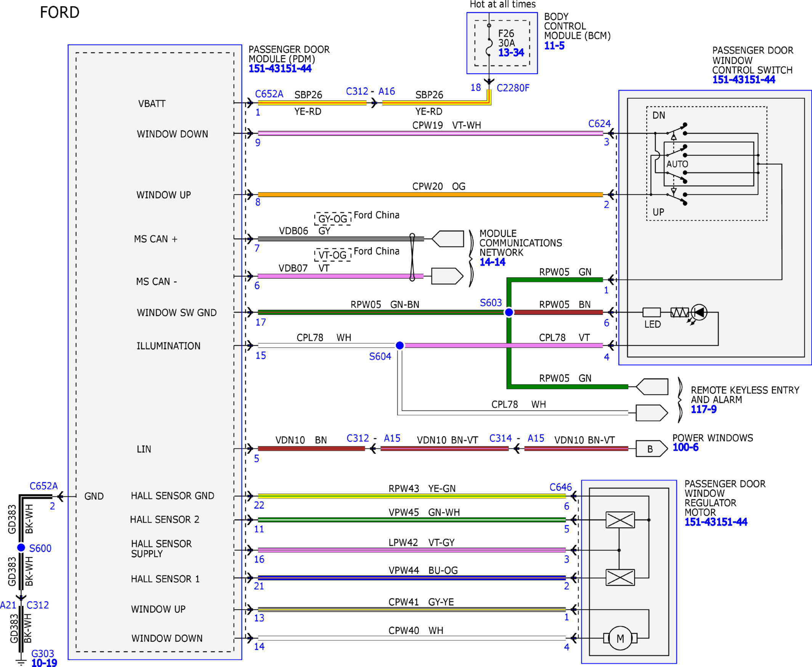Screen dimensions: 812x667
Task: Click the hall sensor box on VPW45 line
Action: click(620, 520)
